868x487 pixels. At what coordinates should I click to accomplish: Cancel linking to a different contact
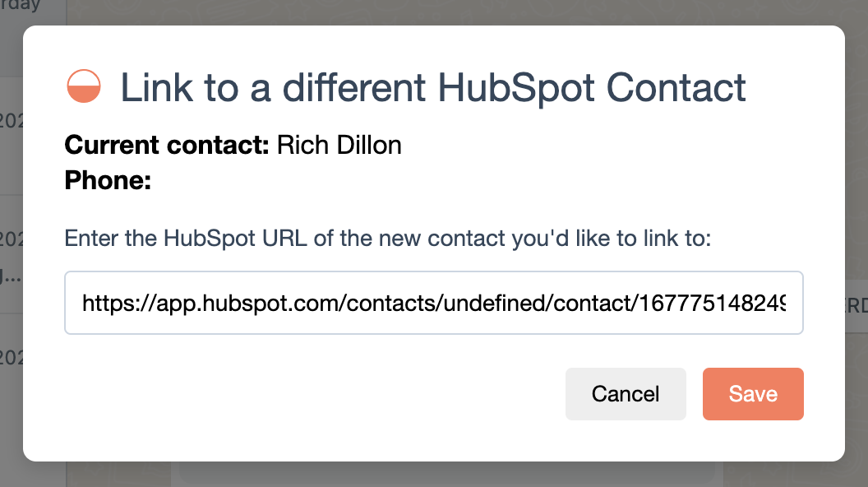pyautogui.click(x=626, y=394)
